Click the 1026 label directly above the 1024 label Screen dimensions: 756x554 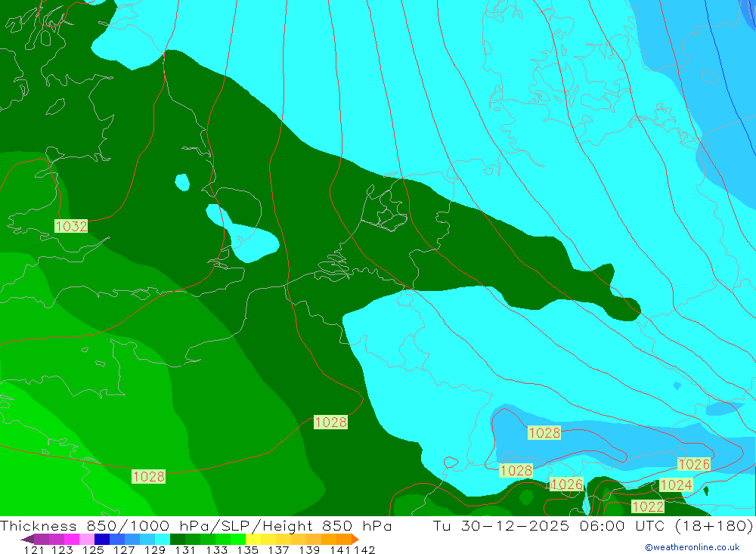point(693,465)
